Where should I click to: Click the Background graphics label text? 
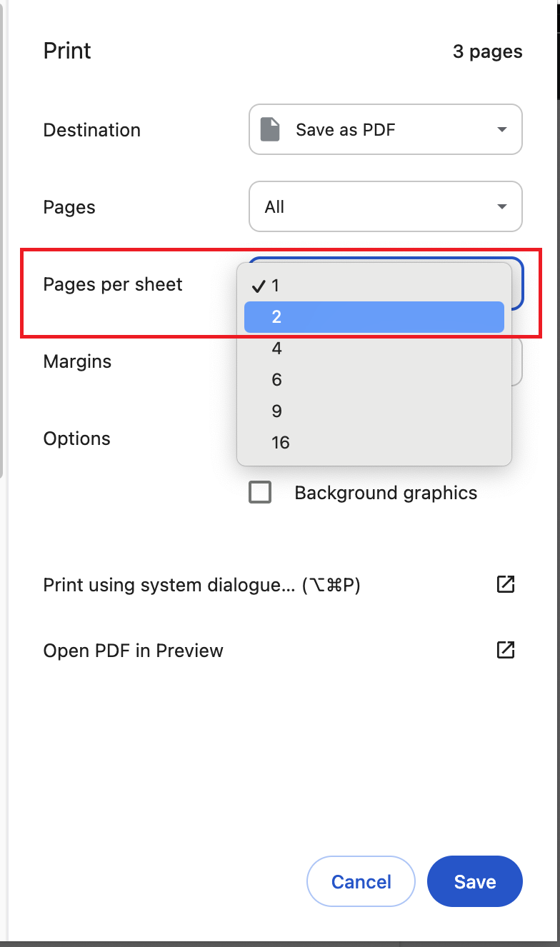click(386, 493)
